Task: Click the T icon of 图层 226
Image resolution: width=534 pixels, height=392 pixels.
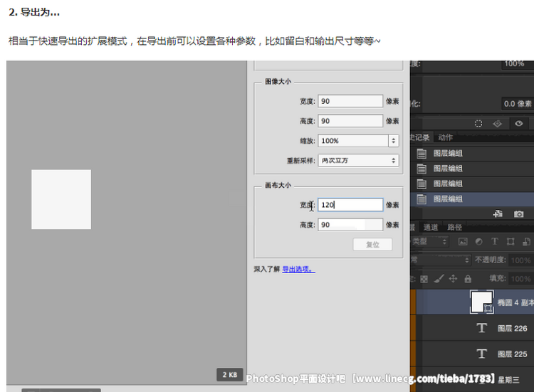Action: tap(481, 328)
